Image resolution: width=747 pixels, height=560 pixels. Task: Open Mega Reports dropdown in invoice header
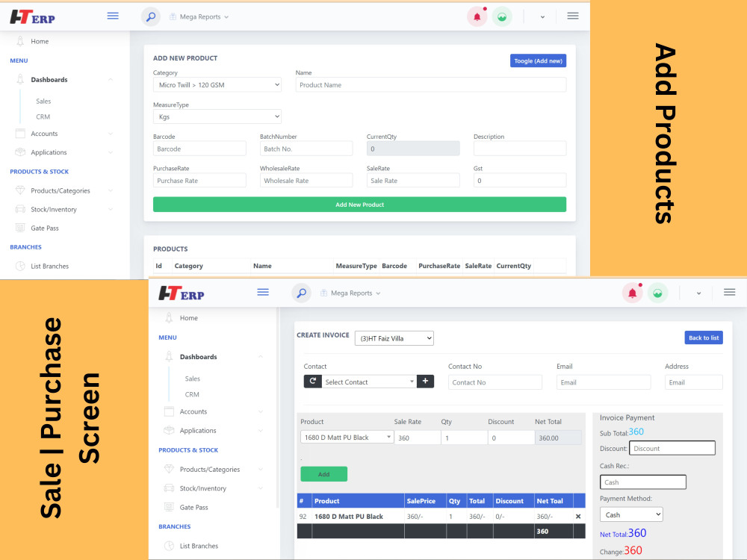[x=350, y=293]
